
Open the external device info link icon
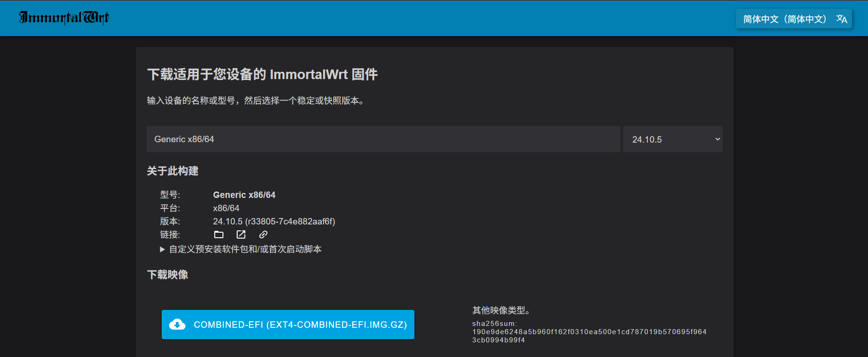(x=241, y=234)
